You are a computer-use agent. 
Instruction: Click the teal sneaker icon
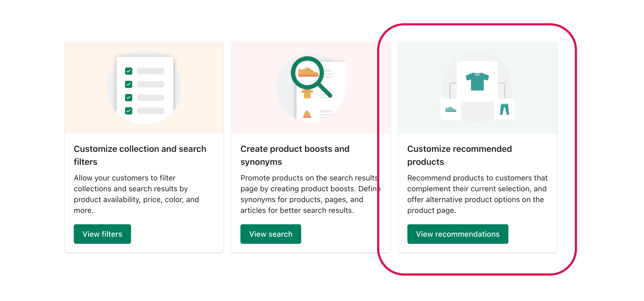pos(451,109)
